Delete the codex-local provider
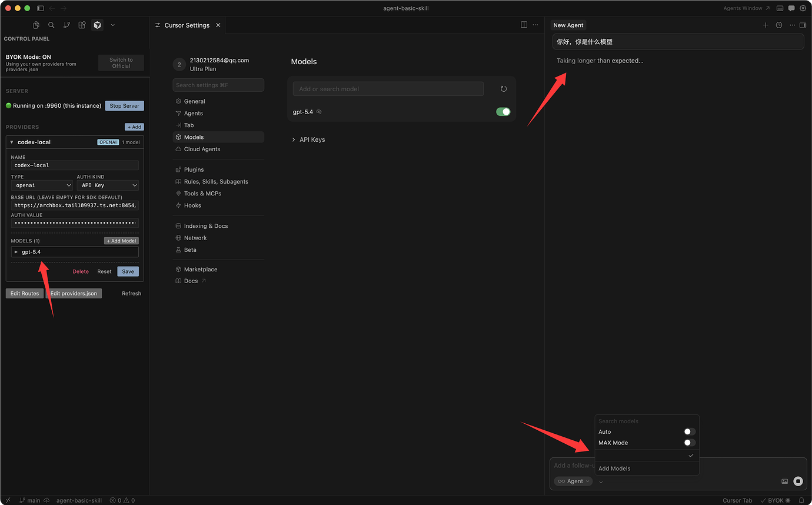The height and width of the screenshot is (505, 812). (81, 271)
